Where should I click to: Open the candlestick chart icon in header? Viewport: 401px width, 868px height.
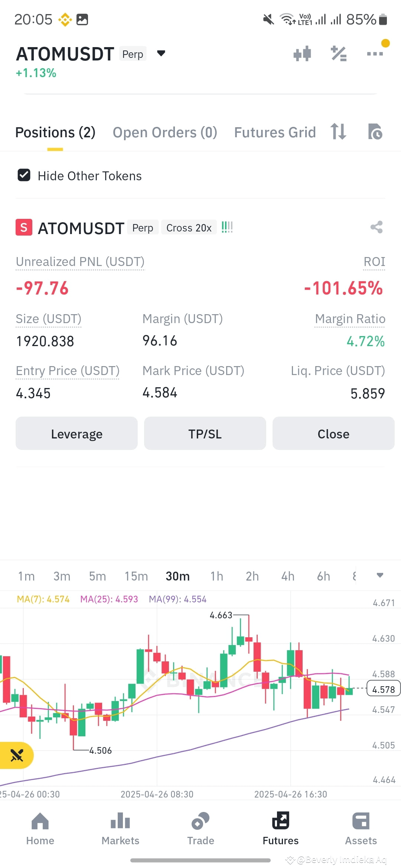302,54
